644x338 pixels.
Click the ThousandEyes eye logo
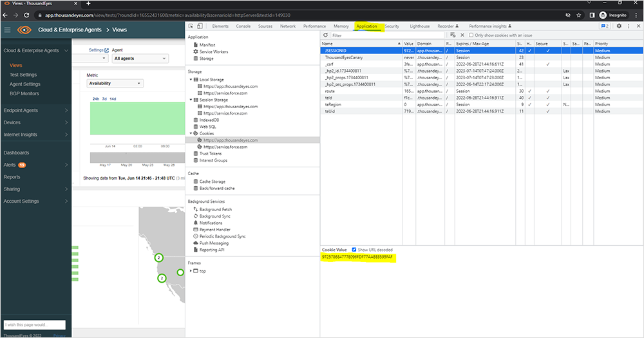click(24, 30)
